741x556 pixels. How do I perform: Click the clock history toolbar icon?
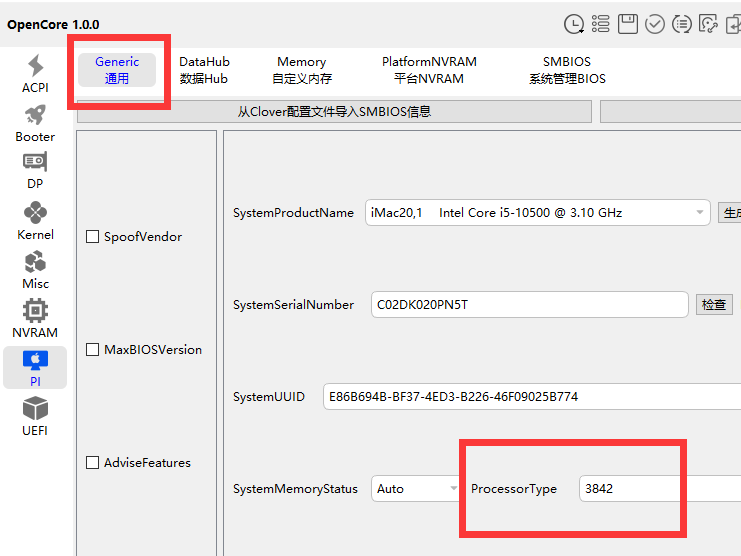574,24
